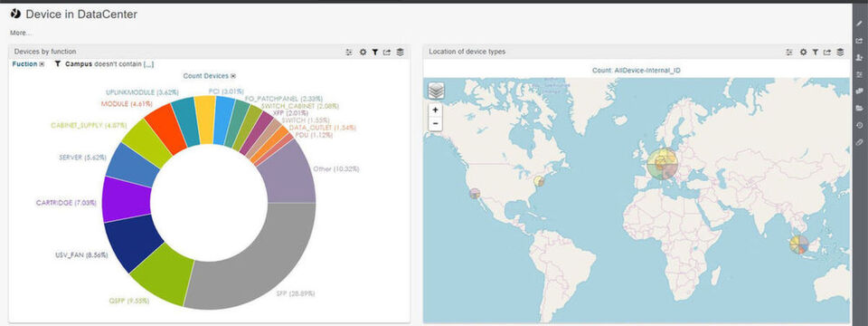Click the pie-chart logo beside the dashboard title
This screenshot has width=868, height=326.
coord(15,14)
